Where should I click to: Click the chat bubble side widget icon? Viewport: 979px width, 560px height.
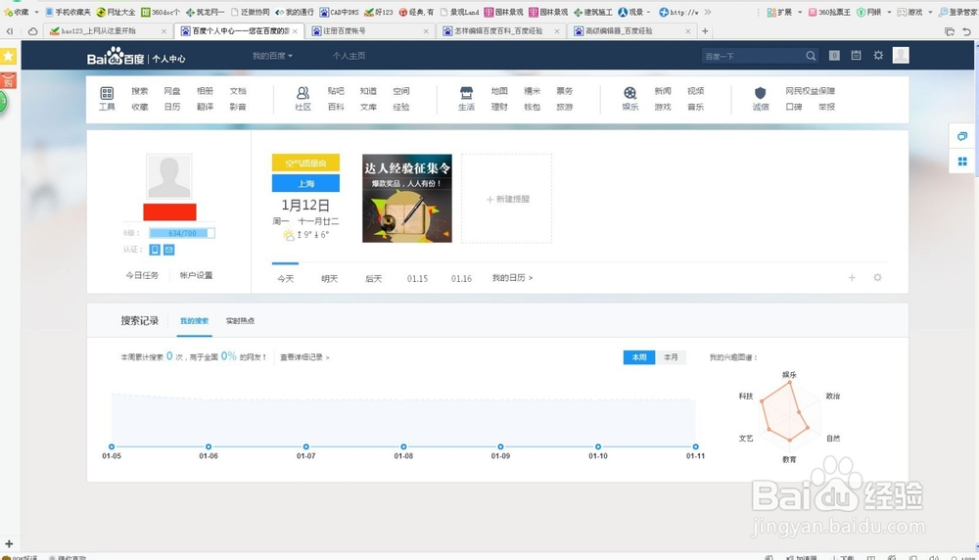(962, 136)
